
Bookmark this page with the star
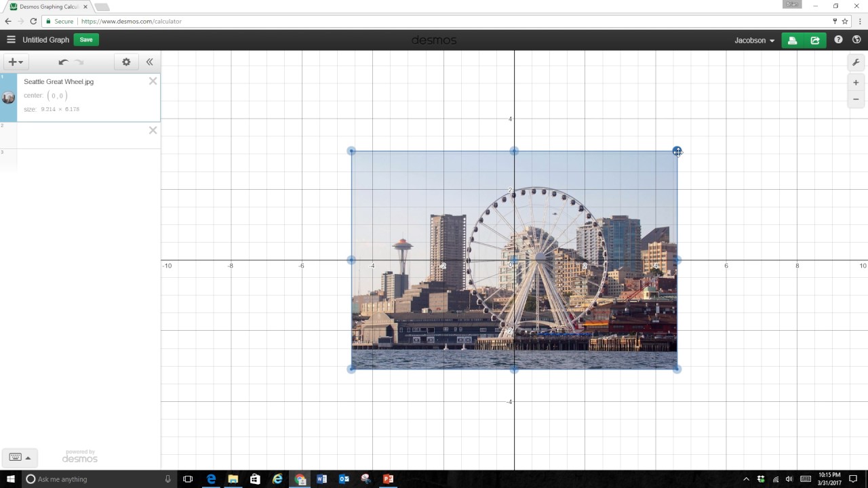(x=845, y=21)
